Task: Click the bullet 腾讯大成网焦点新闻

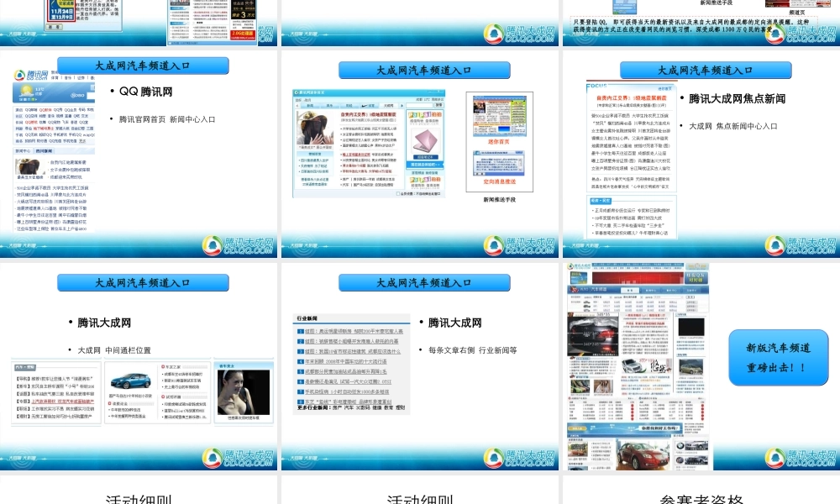Action: tap(738, 98)
